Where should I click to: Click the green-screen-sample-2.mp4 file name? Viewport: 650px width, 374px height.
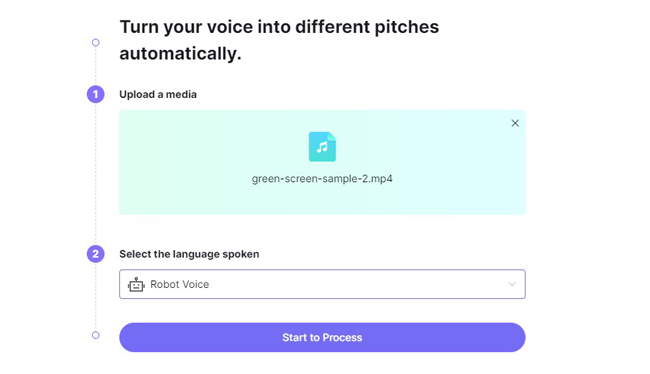322,179
